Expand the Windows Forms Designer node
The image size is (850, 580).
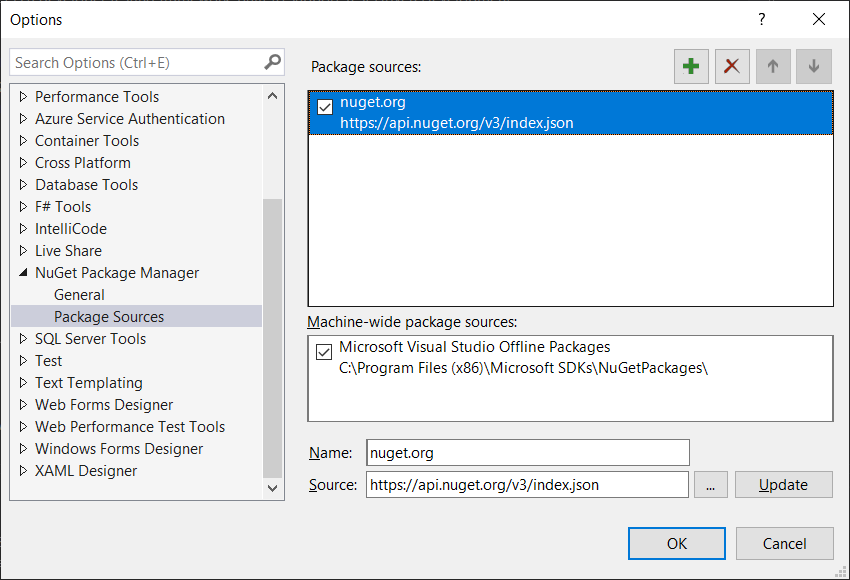pos(23,448)
